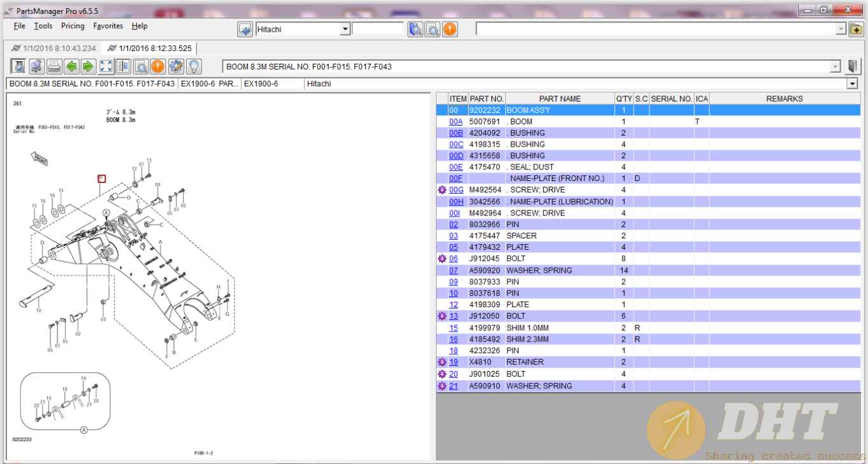Click the red-boxed callout in the boom diagram
The image size is (868, 464).
coord(101,178)
